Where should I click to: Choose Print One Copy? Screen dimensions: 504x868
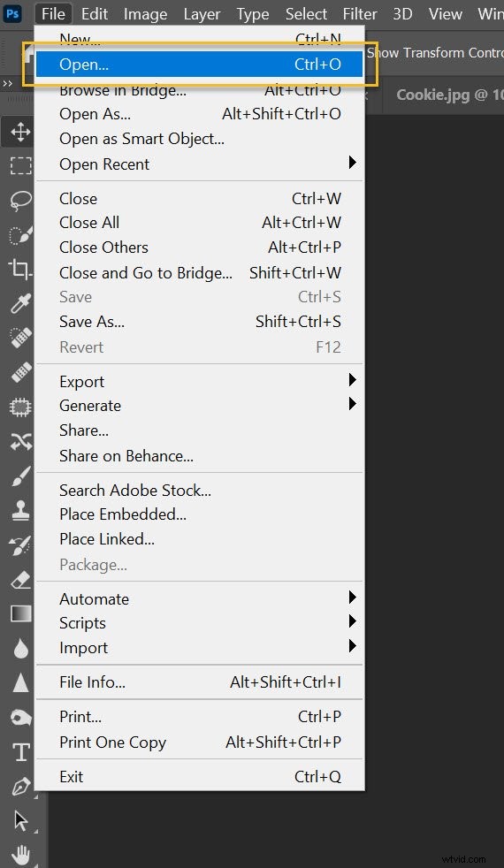[199, 742]
